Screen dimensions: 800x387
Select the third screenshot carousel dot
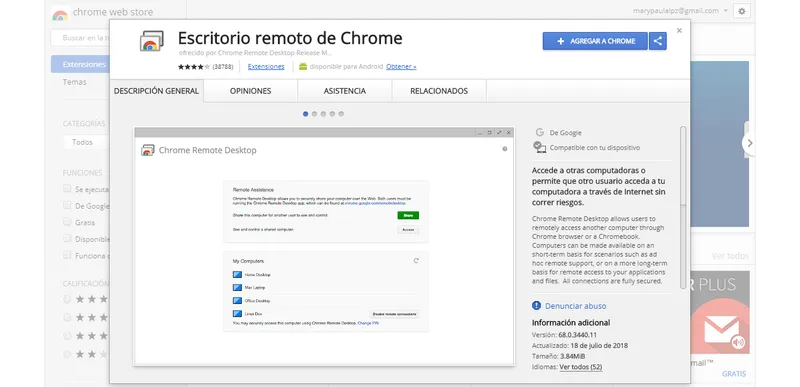[x=323, y=114]
